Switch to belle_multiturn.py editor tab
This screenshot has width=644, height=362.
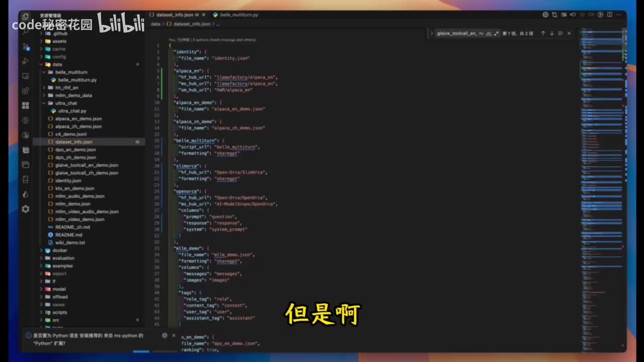tap(235, 15)
